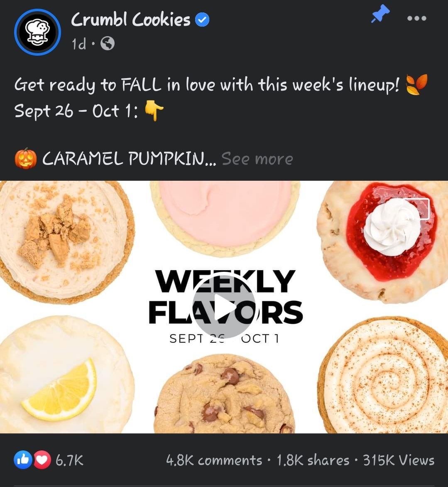Open the Crumbl Cookies profile picture
The width and height of the screenshot is (448, 487).
(37, 32)
